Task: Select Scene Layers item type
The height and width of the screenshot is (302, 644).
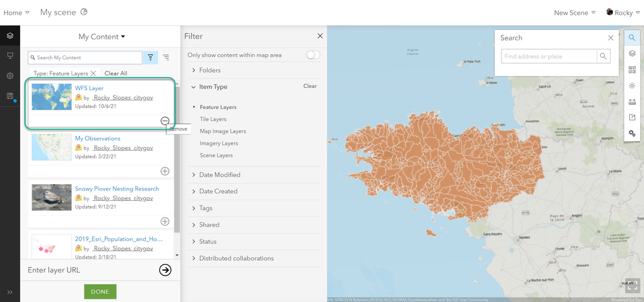Action: click(216, 155)
